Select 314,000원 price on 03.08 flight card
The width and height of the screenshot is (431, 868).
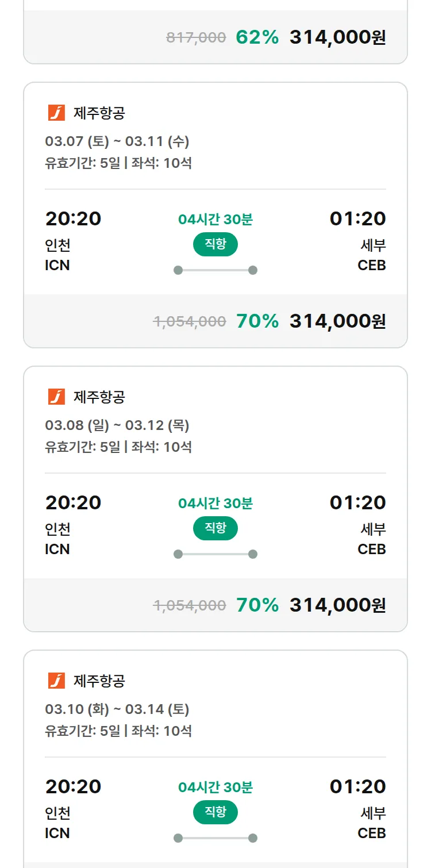click(337, 605)
